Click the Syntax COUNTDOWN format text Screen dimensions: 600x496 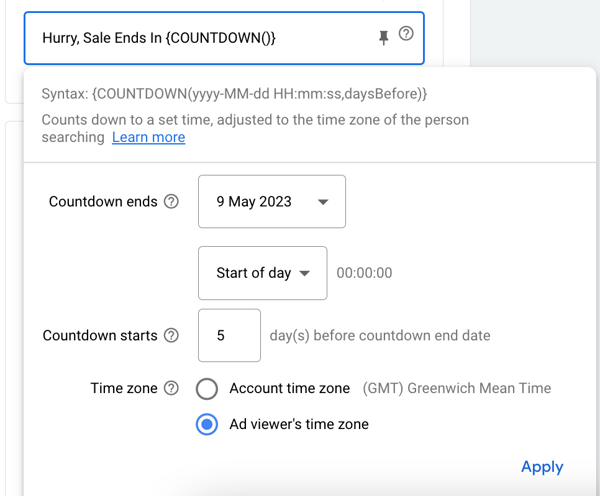coord(234,94)
